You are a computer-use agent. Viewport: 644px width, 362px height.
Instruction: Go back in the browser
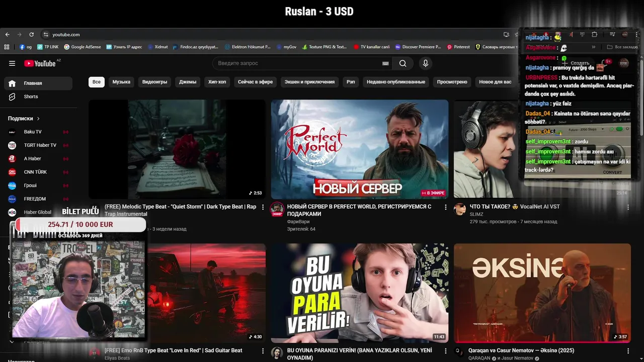7,35
